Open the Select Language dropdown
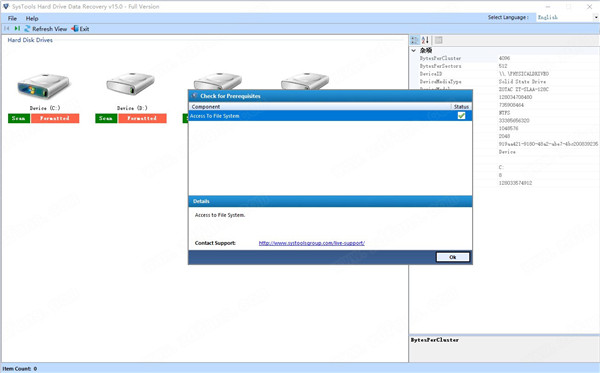 [x=595, y=17]
